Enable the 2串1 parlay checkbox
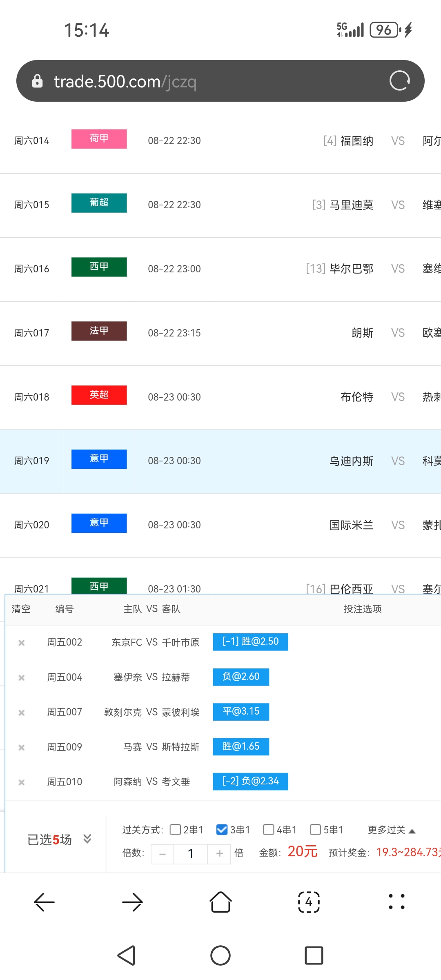 pos(175,829)
